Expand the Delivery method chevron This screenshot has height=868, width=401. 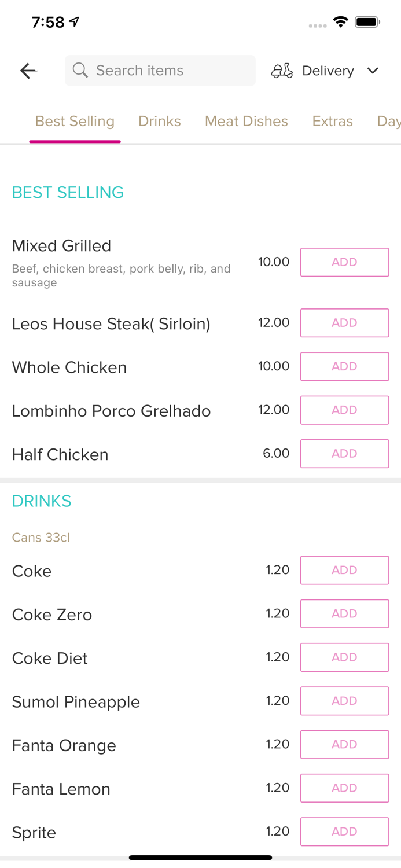coord(373,71)
